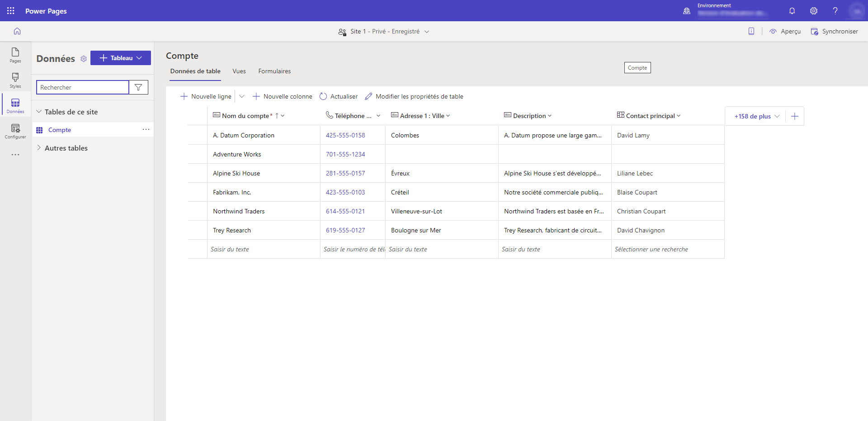Open the app launcher waffle menu
Image resolution: width=868 pixels, height=421 pixels.
click(x=11, y=11)
